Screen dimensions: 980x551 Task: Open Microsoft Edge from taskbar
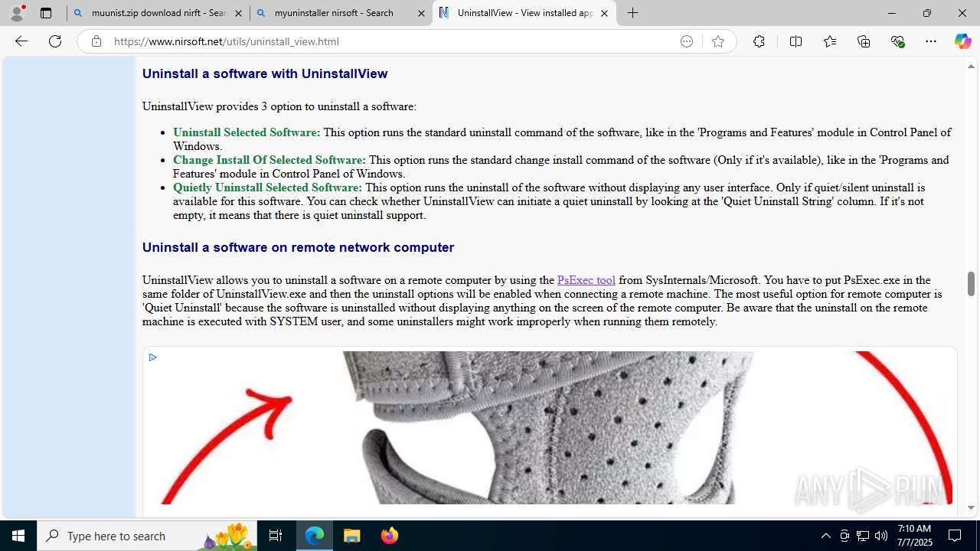pos(315,536)
